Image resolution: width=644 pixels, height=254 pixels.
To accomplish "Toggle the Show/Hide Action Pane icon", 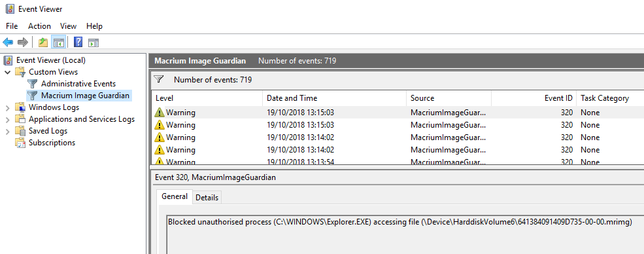I will tap(93, 43).
